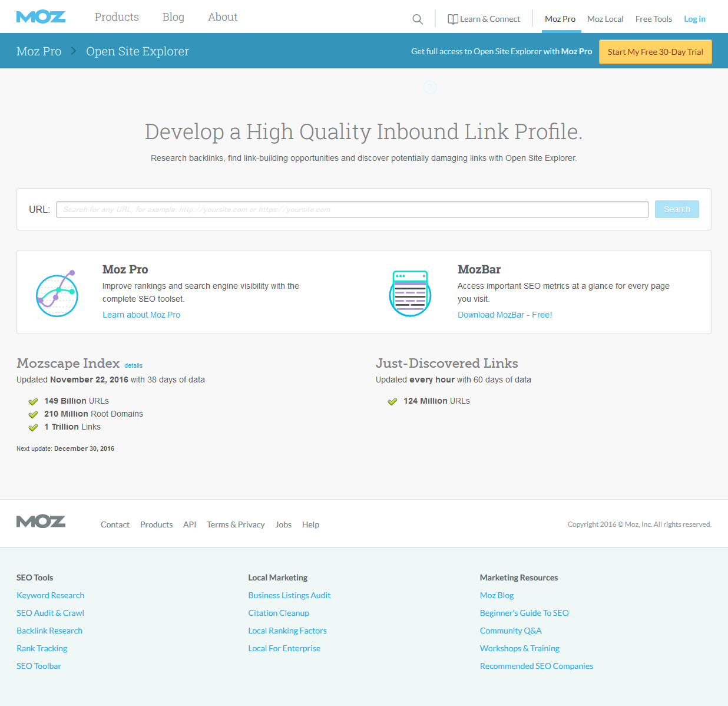
Task: Open API footer link
Action: tap(190, 524)
